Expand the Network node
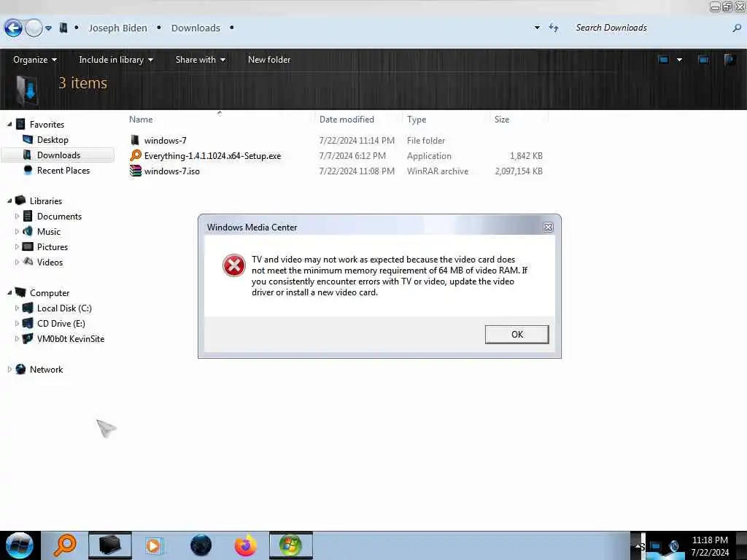Image resolution: width=747 pixels, height=560 pixels. [x=9, y=369]
